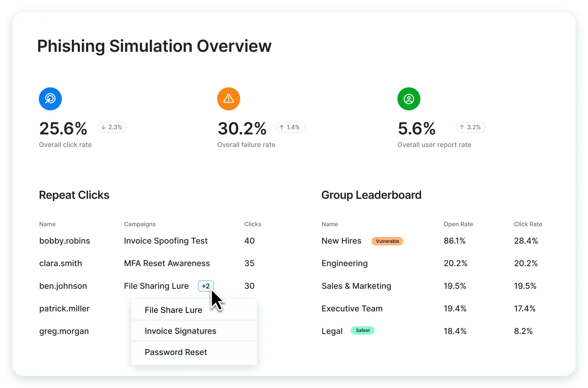Click the 30 clicks value for ben.johnson
588x388 pixels.
pyautogui.click(x=249, y=286)
